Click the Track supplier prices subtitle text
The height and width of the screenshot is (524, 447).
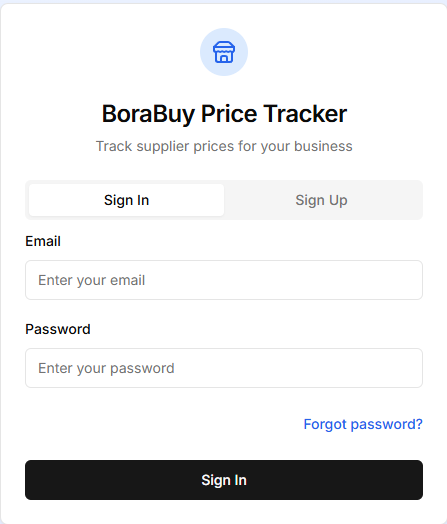point(224,146)
